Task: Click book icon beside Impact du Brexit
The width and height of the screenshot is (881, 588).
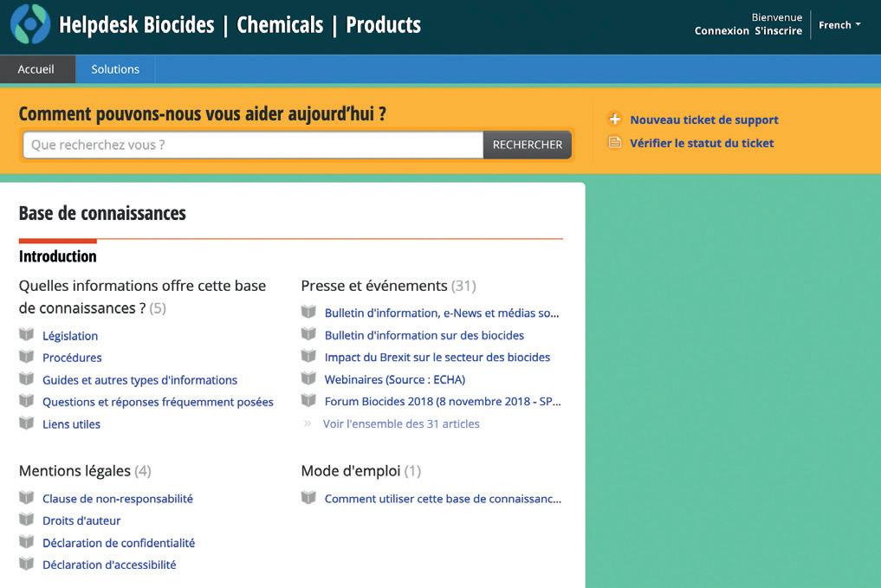Action: click(308, 356)
